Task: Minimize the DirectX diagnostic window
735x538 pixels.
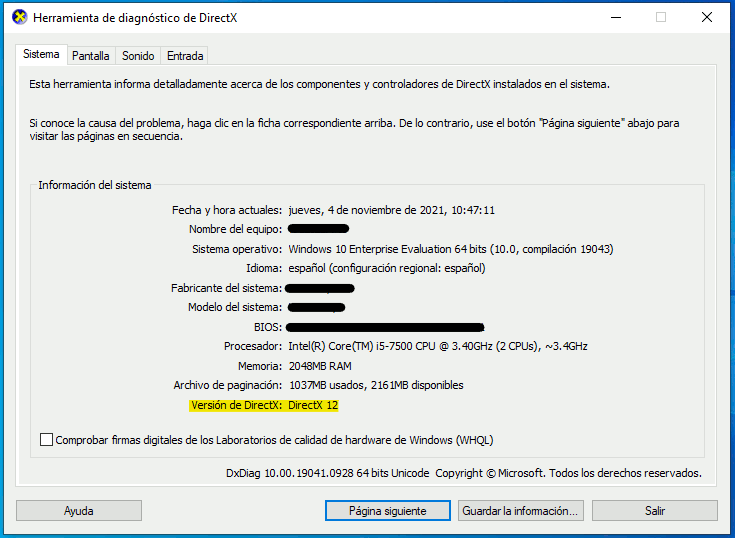Action: pyautogui.click(x=616, y=17)
